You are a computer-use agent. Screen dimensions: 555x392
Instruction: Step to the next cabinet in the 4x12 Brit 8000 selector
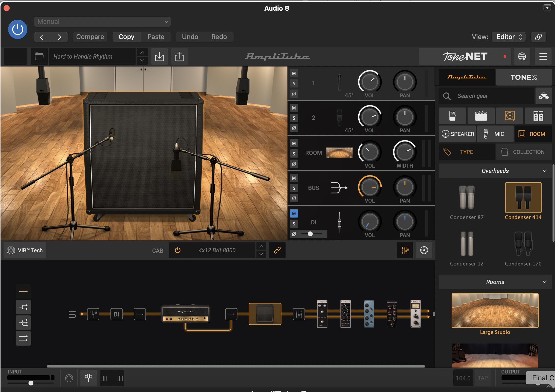click(261, 254)
